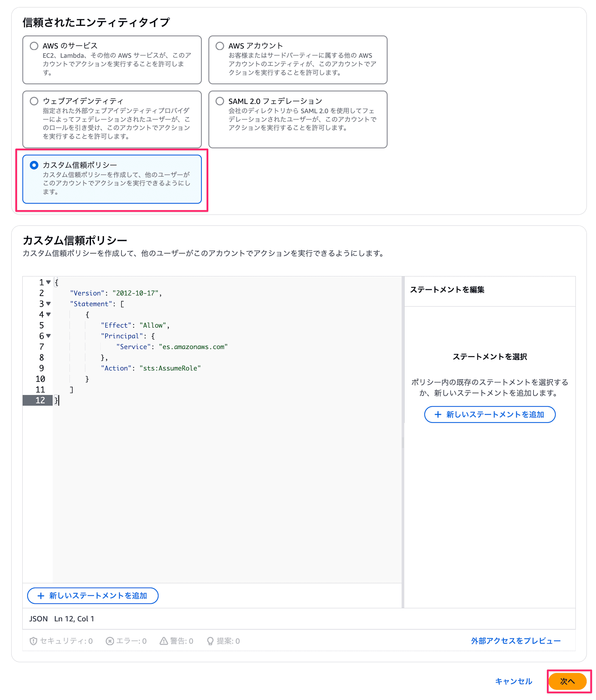
Task: Click the 提案: 0 status entry
Action: [223, 641]
